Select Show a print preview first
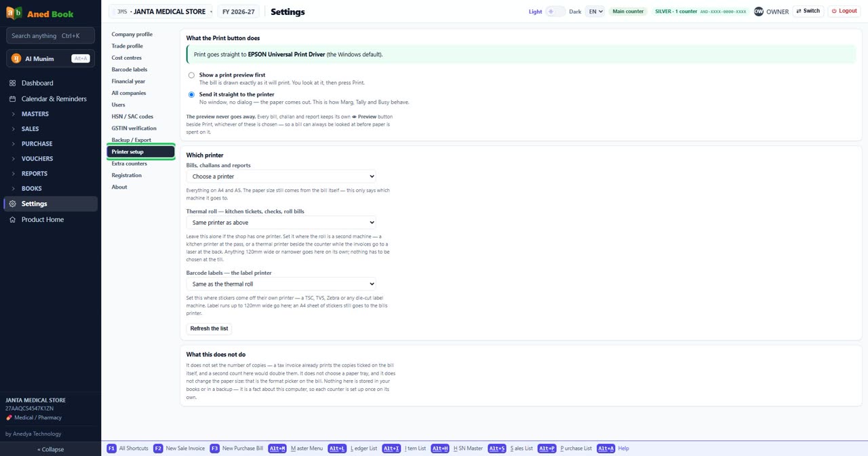 (x=191, y=75)
